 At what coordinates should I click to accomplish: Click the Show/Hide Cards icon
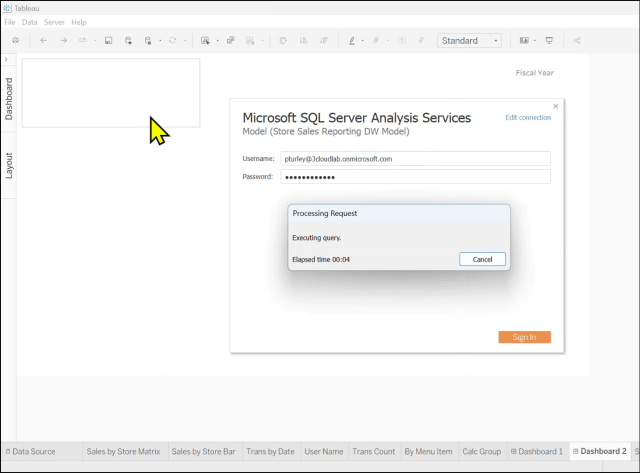pyautogui.click(x=524, y=40)
